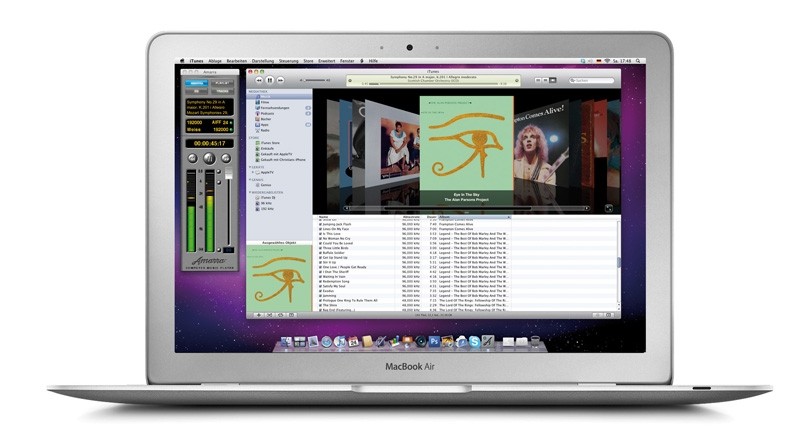
Task: Select Musik in the iTunes sidebar
Action: pos(280,96)
